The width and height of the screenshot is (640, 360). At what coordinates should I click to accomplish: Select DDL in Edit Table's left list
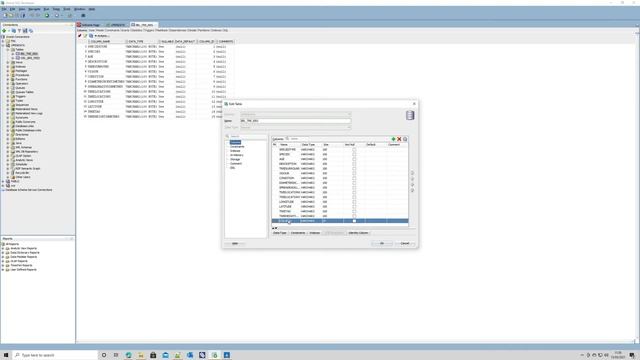click(233, 168)
